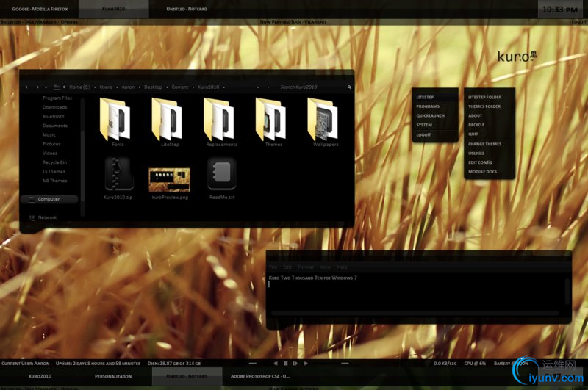Select Downloads in the sidebar
Screen dimensions: 588x390
(x=54, y=107)
